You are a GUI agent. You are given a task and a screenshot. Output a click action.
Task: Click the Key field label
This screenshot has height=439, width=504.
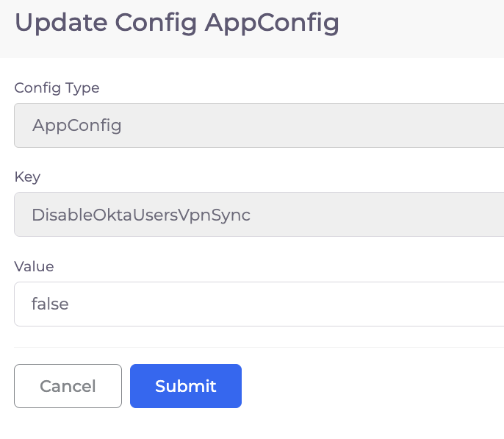coord(27,177)
